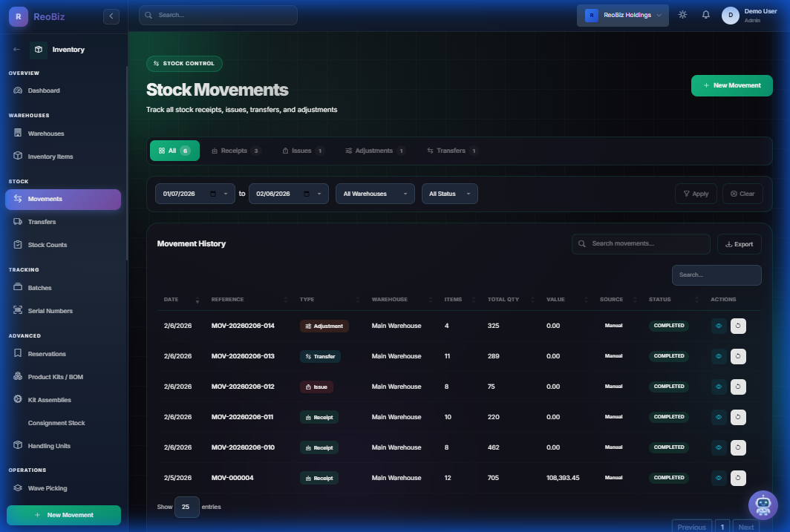Expand the All Status dropdown

pyautogui.click(x=449, y=194)
